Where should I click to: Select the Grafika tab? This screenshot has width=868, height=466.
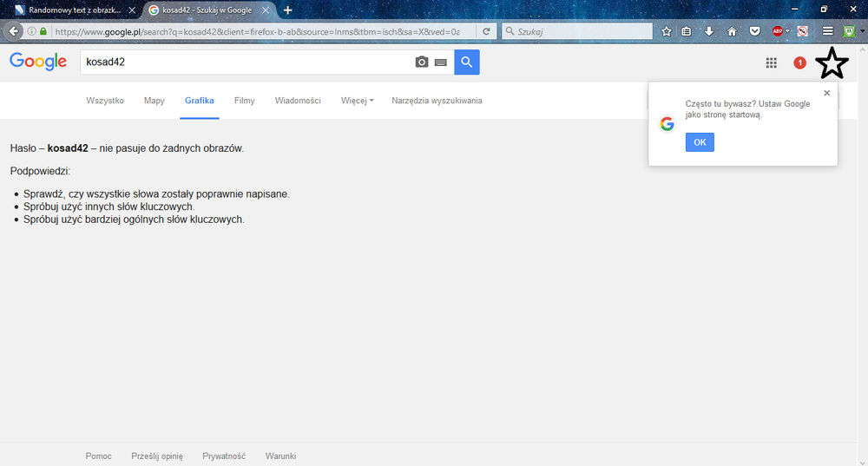200,101
